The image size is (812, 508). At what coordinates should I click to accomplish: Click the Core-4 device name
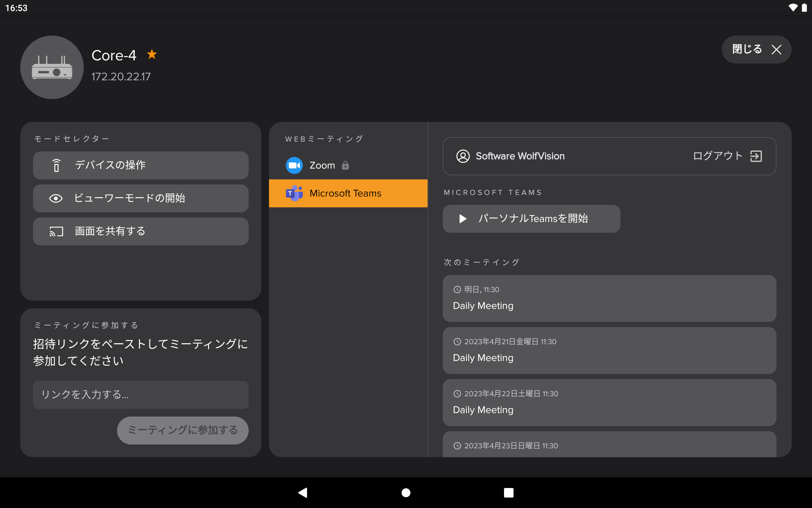[114, 55]
